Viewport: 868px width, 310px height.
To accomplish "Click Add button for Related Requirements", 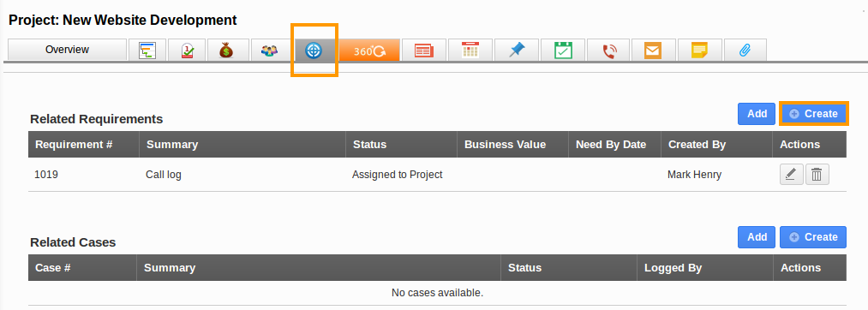I will coord(757,114).
